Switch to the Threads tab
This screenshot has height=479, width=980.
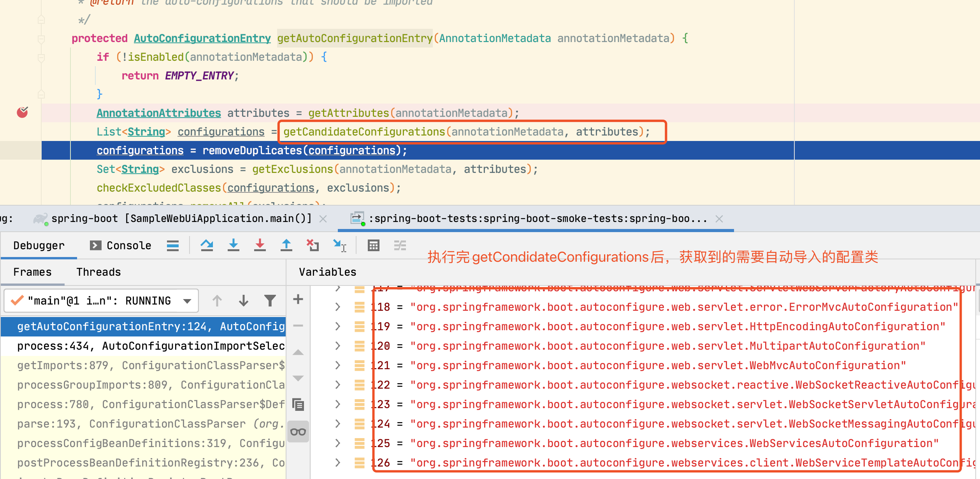point(98,272)
